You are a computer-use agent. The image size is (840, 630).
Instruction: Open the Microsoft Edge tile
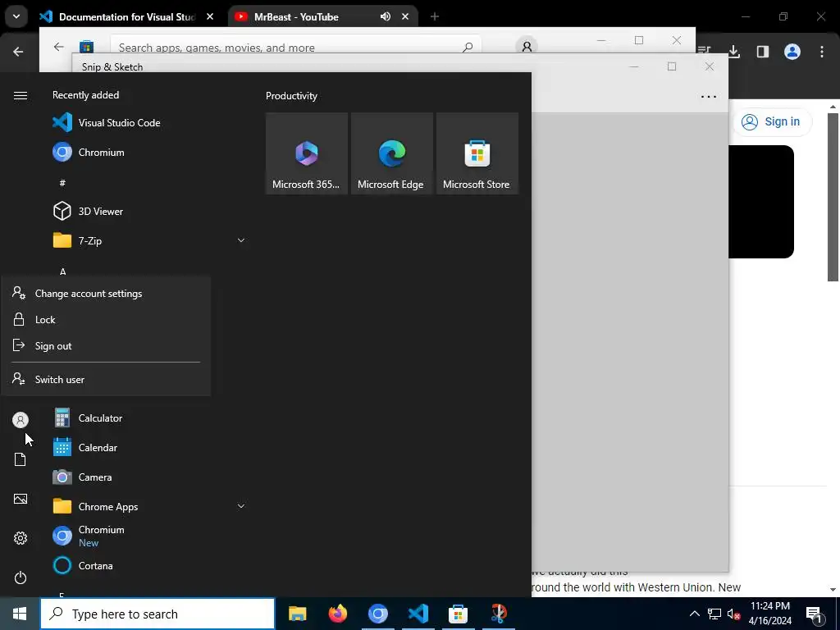[391, 153]
